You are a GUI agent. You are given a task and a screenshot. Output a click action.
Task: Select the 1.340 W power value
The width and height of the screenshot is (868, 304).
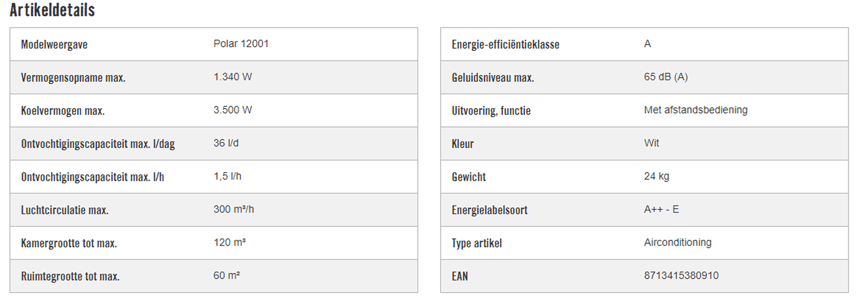coord(233,77)
